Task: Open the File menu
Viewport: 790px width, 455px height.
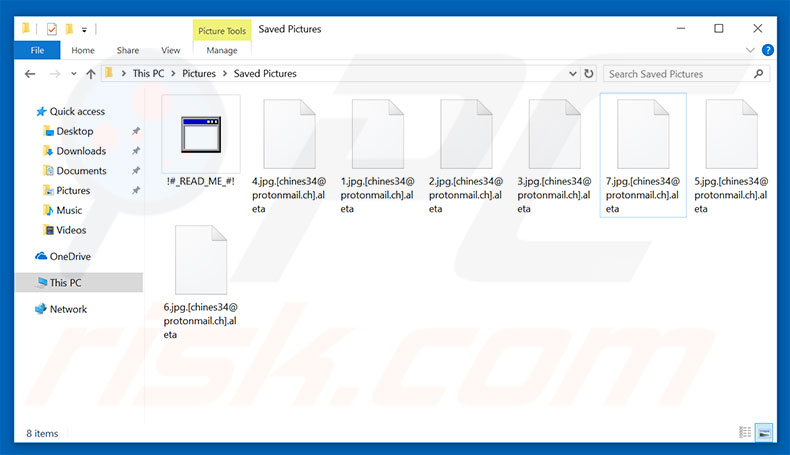Action: [37, 50]
